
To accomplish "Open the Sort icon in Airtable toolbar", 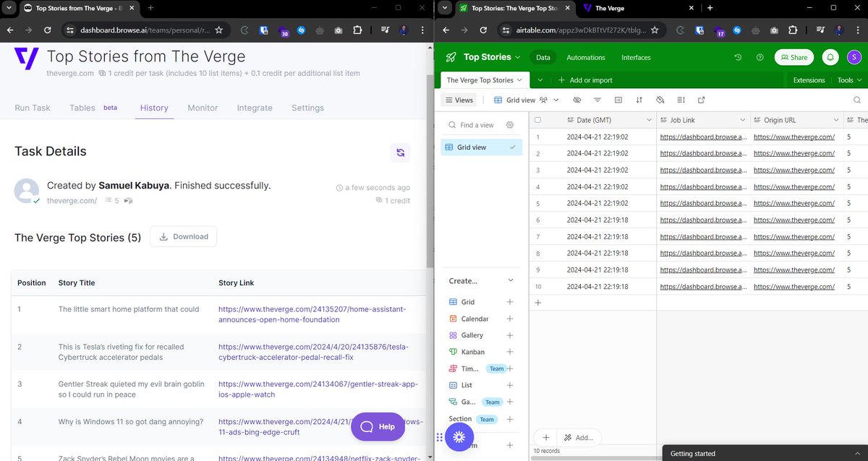I will point(639,100).
